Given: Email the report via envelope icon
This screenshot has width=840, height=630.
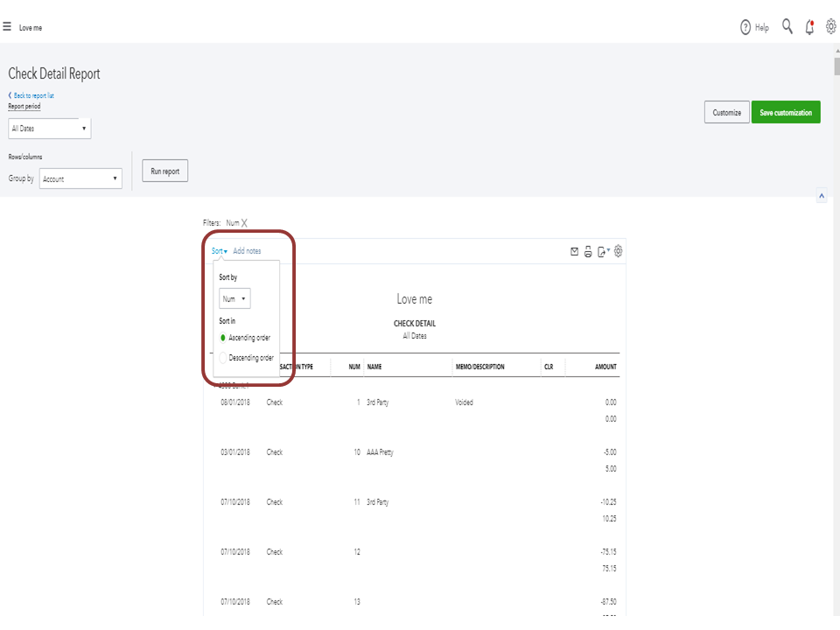Looking at the screenshot, I should pyautogui.click(x=574, y=251).
